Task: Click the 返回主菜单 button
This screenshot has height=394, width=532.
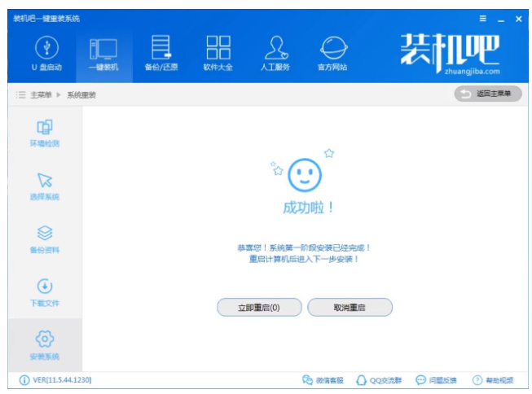Action: pos(487,94)
